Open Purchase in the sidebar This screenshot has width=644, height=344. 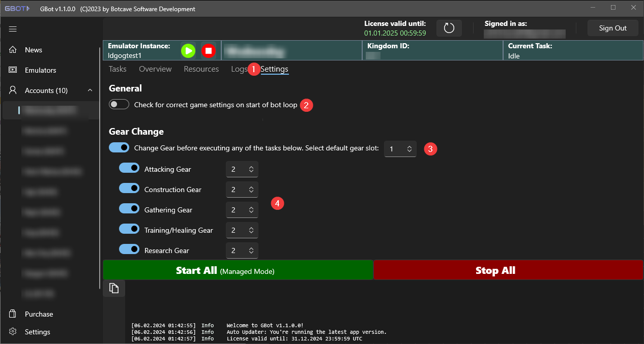pyautogui.click(x=39, y=314)
